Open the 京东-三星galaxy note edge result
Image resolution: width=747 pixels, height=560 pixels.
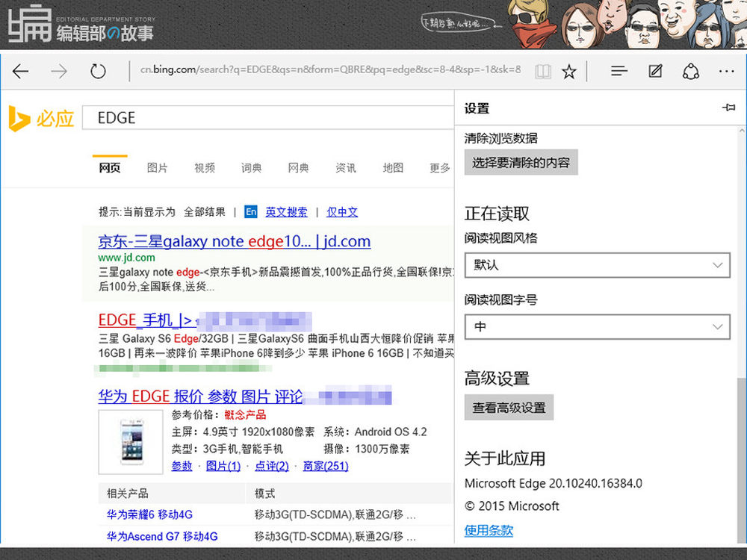pos(235,241)
